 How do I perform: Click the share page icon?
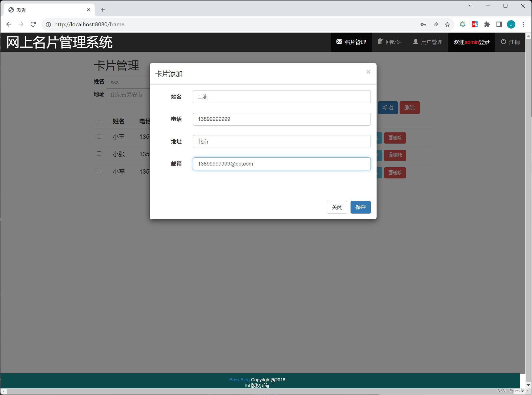[435, 25]
